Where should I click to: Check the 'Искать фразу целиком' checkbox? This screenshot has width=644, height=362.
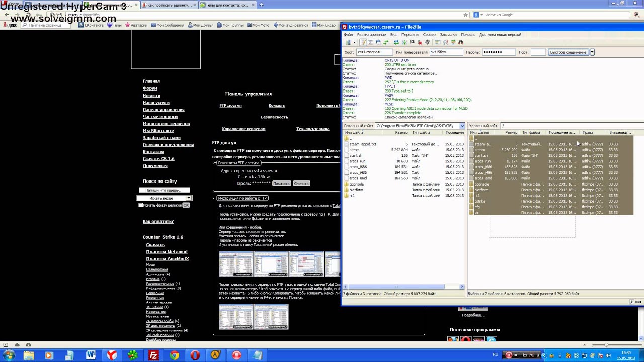[140, 205]
